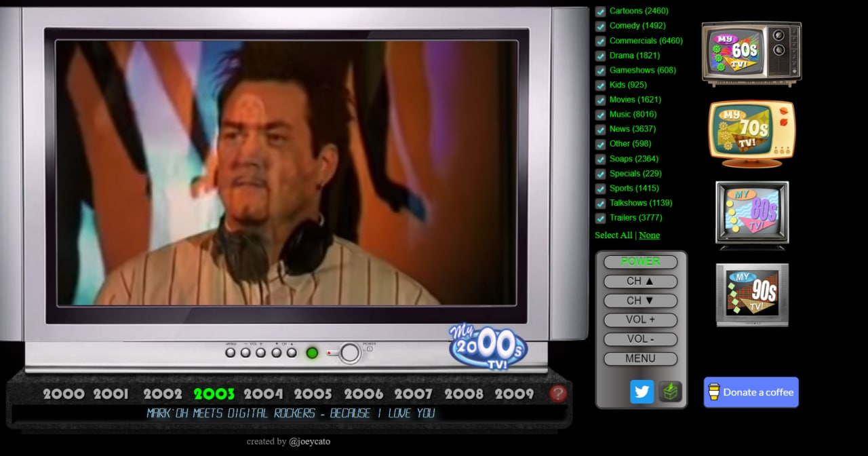Click the green box icon beside Twitter
The image size is (868, 456).
[670, 392]
